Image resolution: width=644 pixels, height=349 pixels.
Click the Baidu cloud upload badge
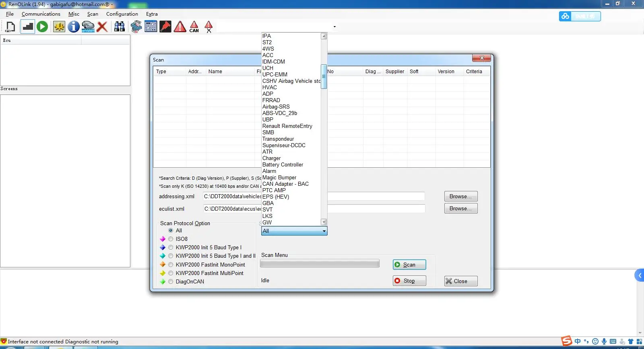580,16
